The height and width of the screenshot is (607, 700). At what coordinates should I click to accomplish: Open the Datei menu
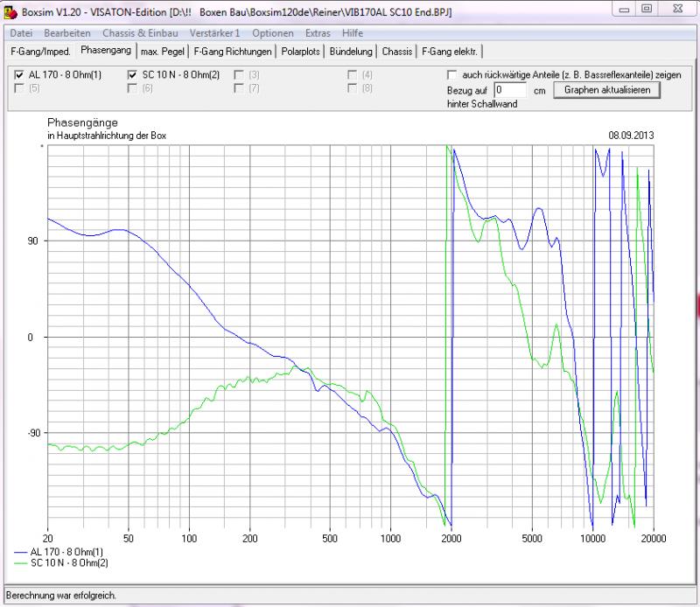click(x=21, y=32)
